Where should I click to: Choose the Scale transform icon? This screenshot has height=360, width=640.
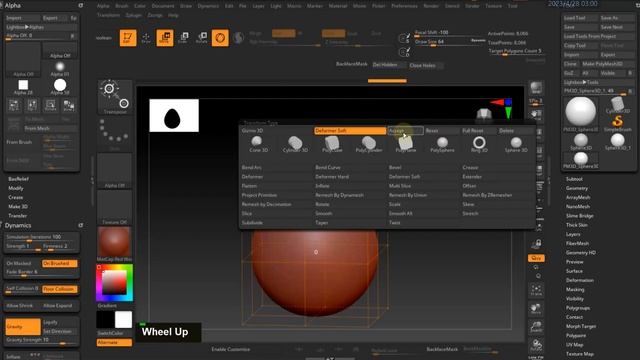[x=183, y=38]
